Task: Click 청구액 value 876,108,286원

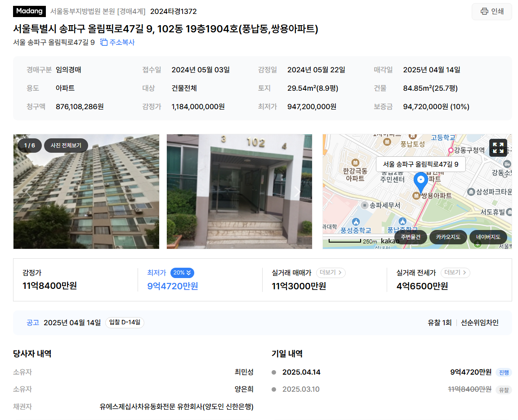Action: 80,106
